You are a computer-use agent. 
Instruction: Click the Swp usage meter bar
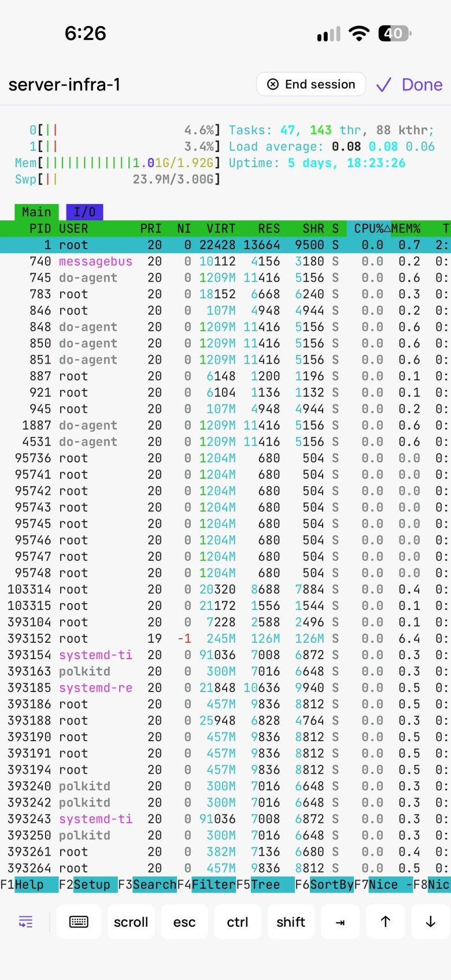tap(118, 179)
